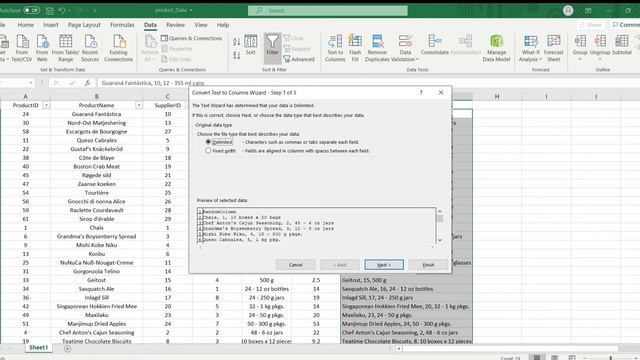The image size is (640, 360).
Task: Click Next in the wizard
Action: (384, 264)
